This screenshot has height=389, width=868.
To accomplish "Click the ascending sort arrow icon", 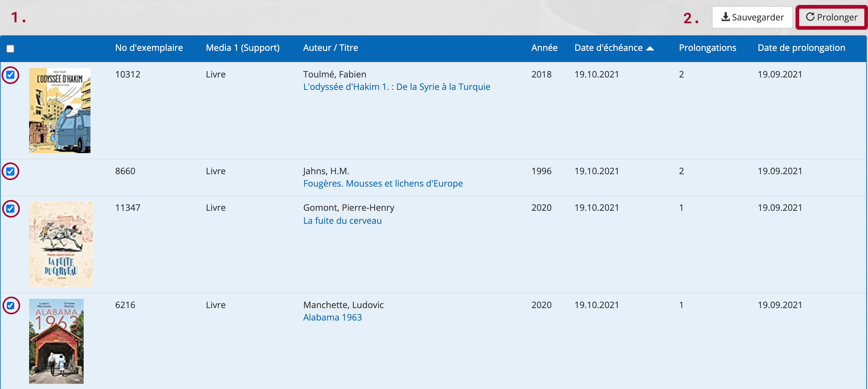I will (x=650, y=49).
